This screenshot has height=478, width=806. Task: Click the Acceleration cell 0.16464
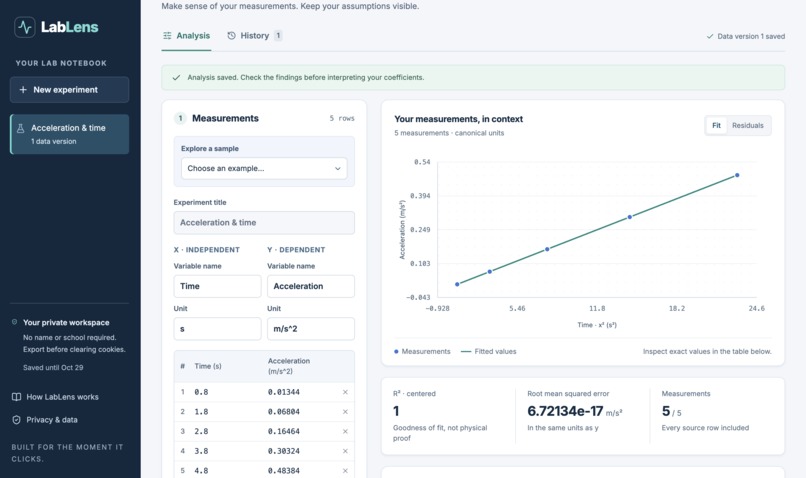click(x=284, y=431)
